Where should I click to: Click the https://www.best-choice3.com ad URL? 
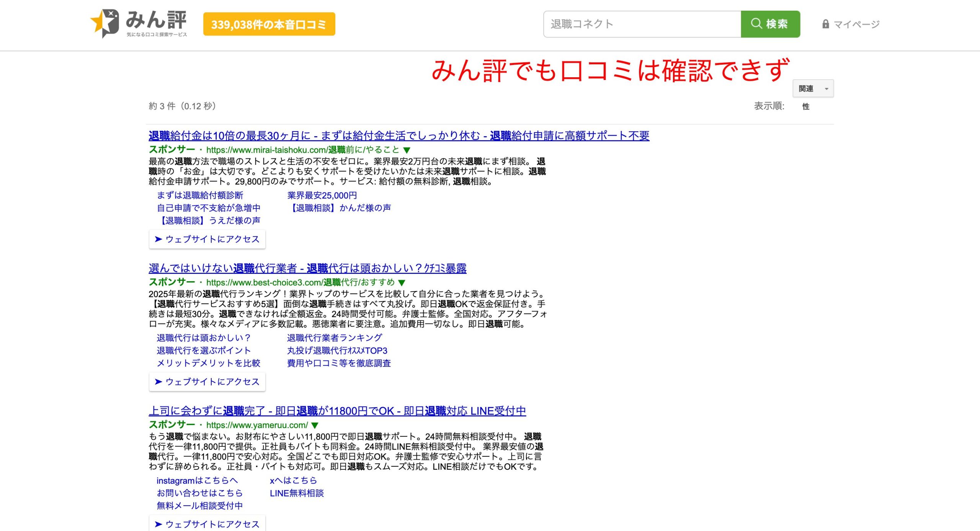301,283
